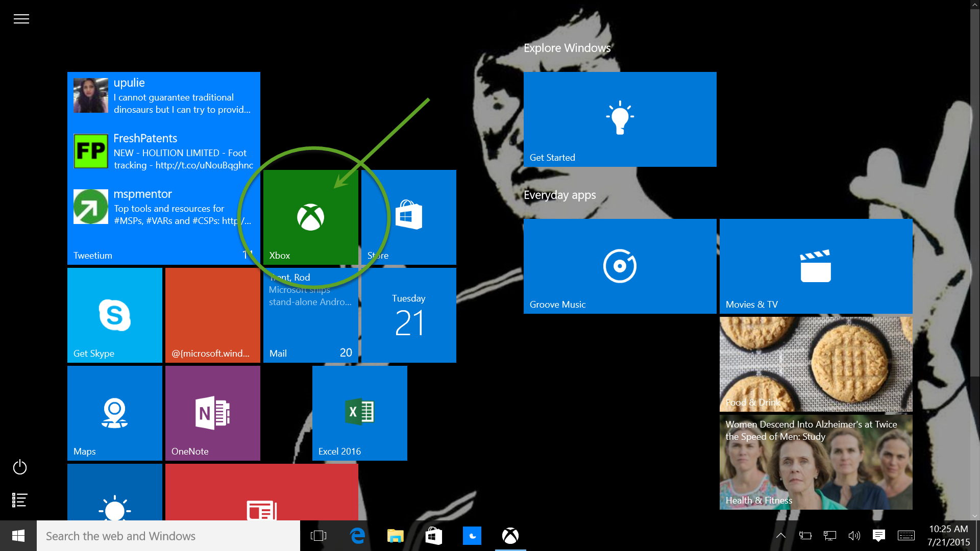Viewport: 980px width, 551px height.
Task: Open Task View from the taskbar
Action: click(318, 536)
